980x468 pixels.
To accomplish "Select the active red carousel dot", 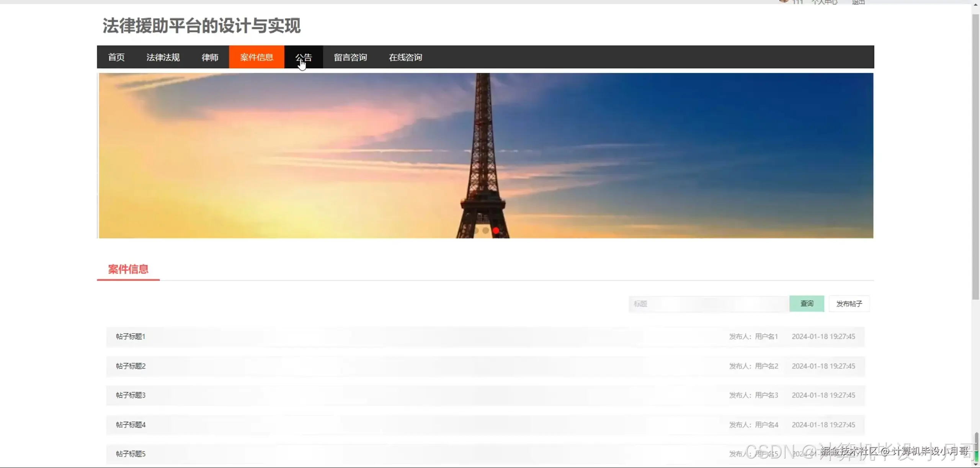I will (496, 231).
